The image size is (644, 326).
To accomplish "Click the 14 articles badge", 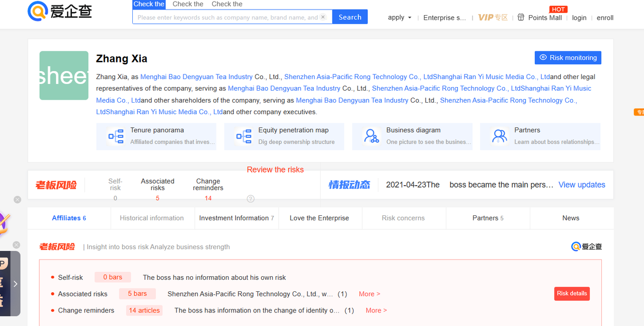I will click(144, 310).
